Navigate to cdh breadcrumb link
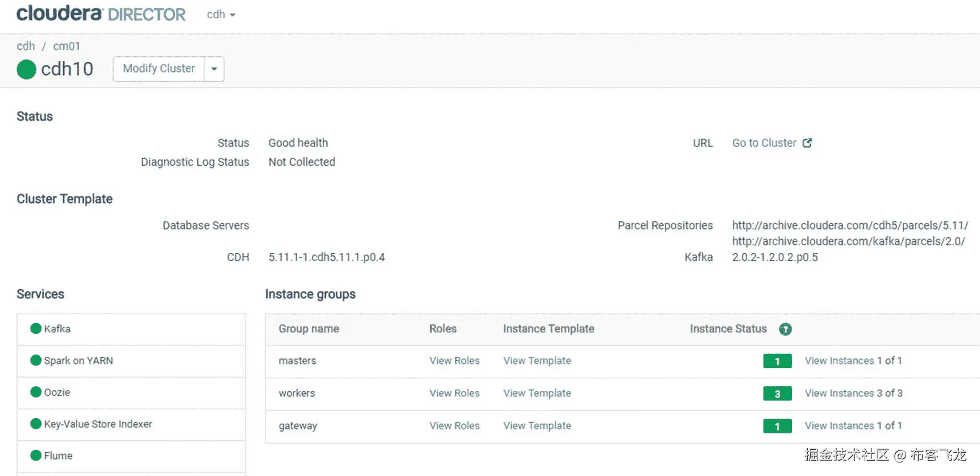The image size is (980, 476). [26, 46]
